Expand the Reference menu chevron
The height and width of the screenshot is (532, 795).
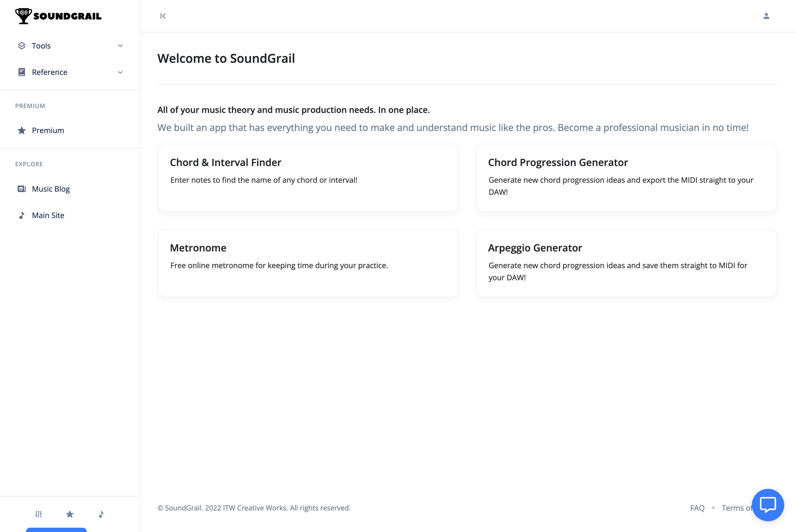120,72
